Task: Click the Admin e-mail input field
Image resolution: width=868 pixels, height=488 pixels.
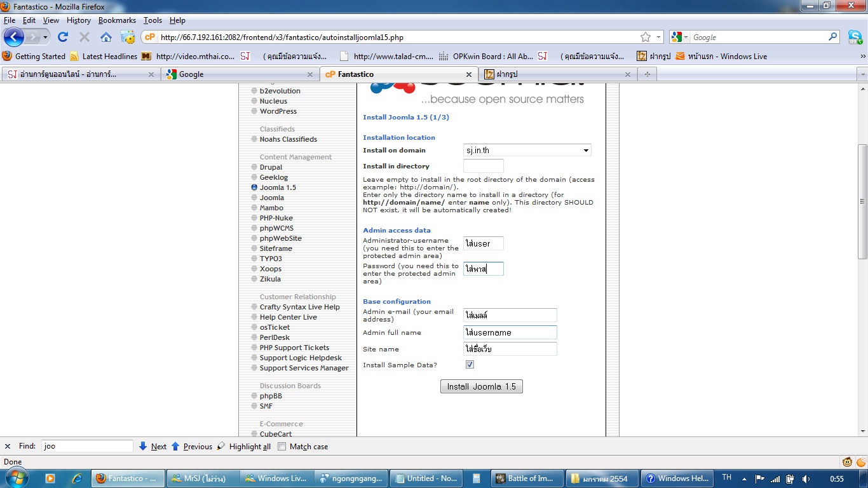Action: tap(510, 315)
